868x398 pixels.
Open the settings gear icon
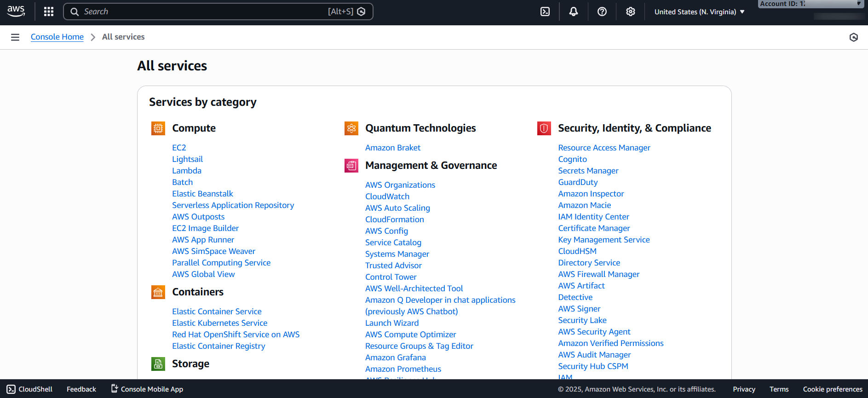point(631,12)
